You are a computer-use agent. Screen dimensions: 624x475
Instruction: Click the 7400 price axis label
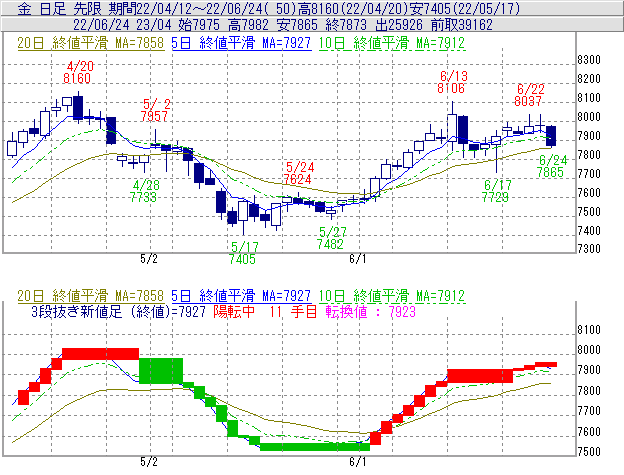click(x=589, y=230)
